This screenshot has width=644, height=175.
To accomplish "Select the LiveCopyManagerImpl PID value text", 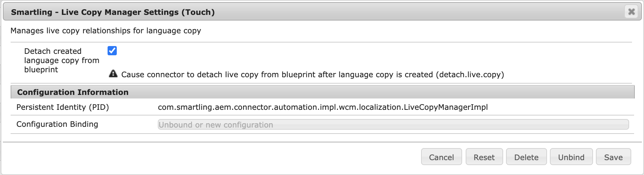I will tap(322, 107).
